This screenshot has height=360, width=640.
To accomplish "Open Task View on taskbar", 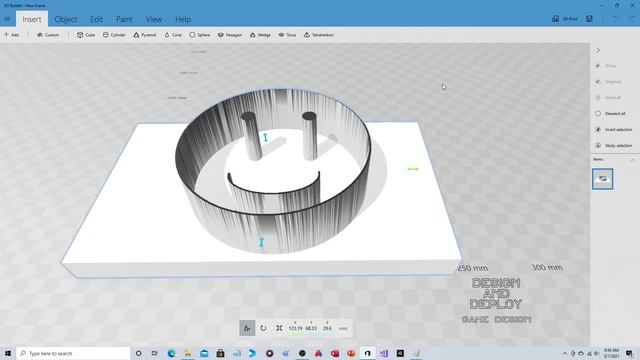I will tap(155, 353).
